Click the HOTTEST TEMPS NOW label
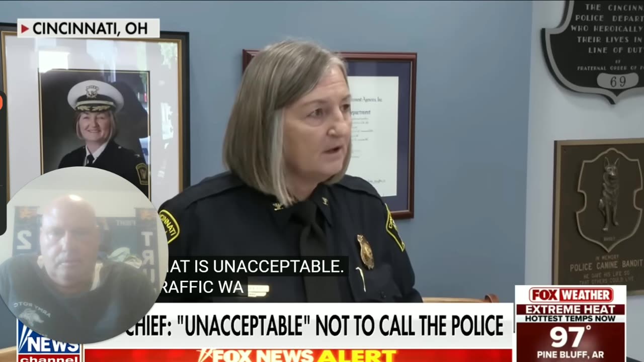Image resolution: width=644 pixels, height=362 pixels. 571,318
